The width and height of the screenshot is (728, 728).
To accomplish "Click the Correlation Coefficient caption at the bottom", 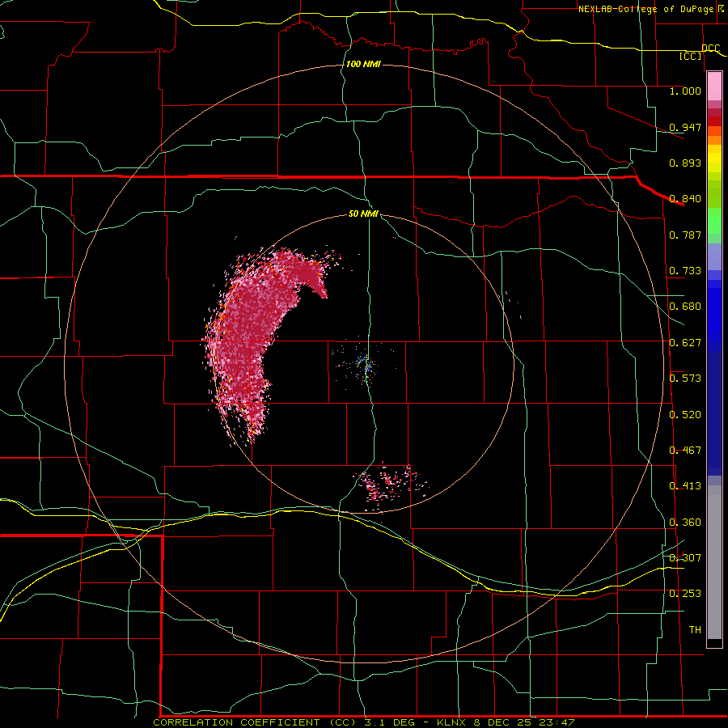I will click(x=363, y=722).
